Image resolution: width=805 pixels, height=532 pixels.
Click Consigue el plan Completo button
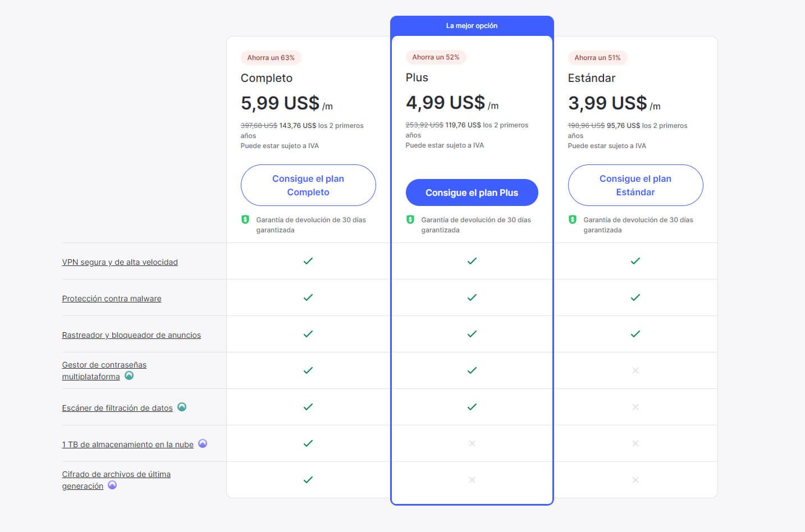[308, 185]
